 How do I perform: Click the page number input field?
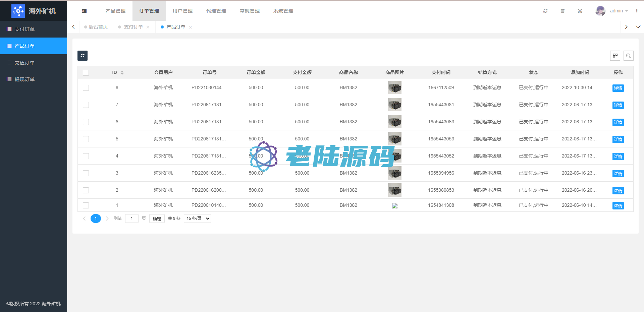132,219
